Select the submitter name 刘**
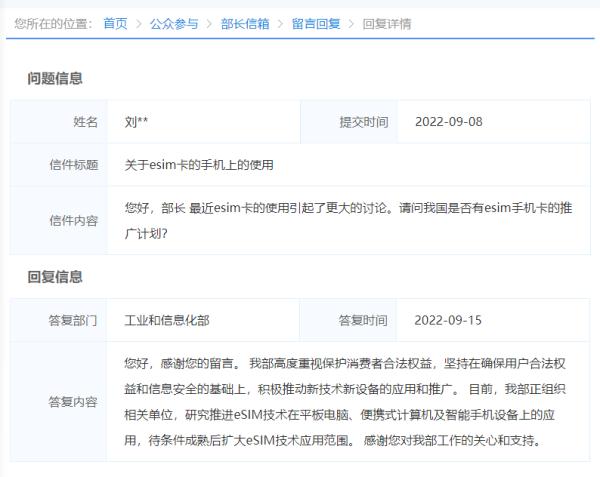The image size is (600, 477). (x=136, y=122)
